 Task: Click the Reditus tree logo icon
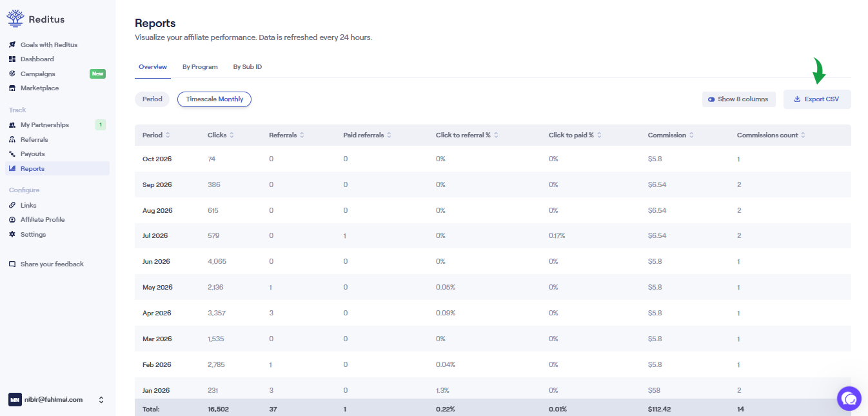pos(15,19)
